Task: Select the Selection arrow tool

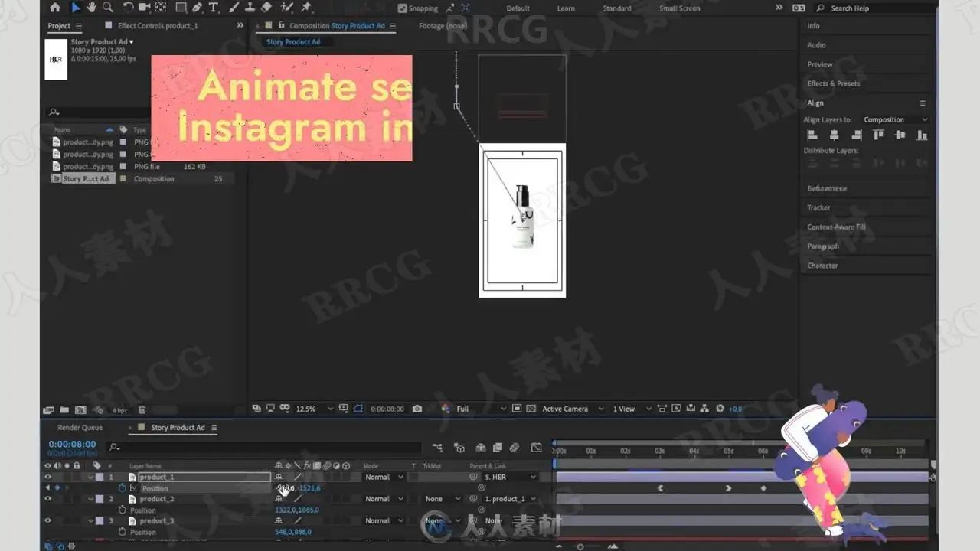Action: (75, 8)
